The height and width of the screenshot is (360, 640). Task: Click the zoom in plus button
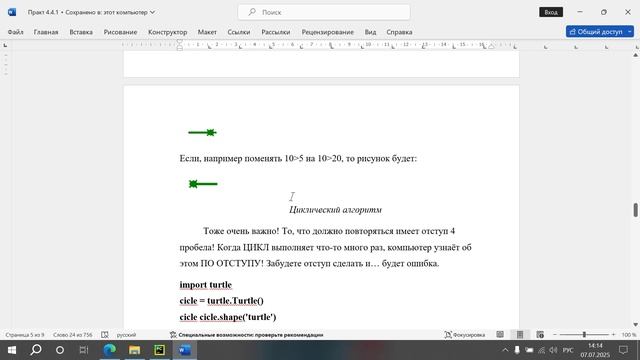613,335
